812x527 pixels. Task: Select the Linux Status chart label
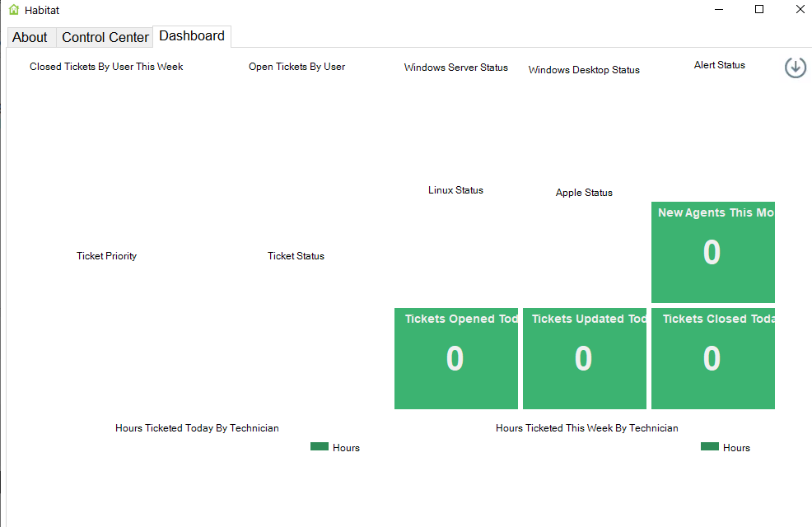pos(455,190)
